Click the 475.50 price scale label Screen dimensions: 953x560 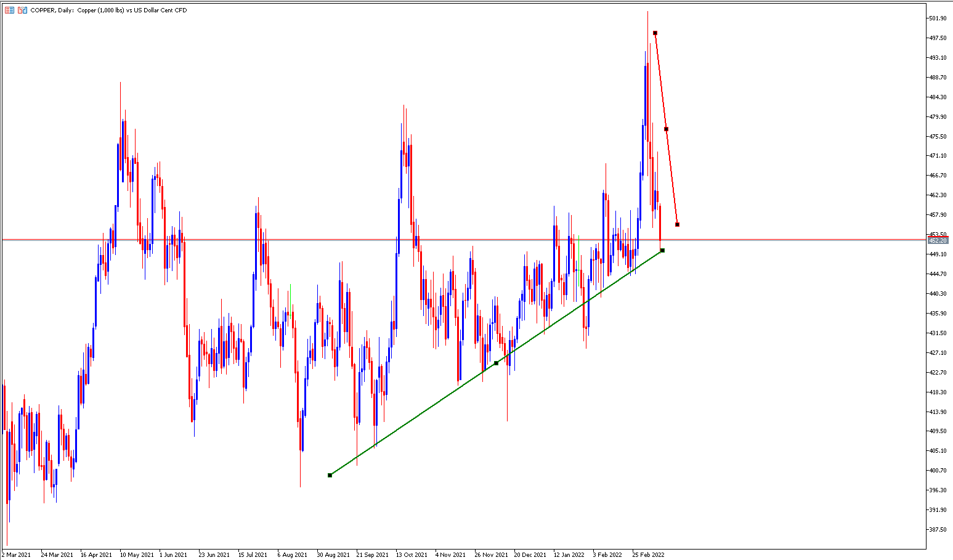938,136
